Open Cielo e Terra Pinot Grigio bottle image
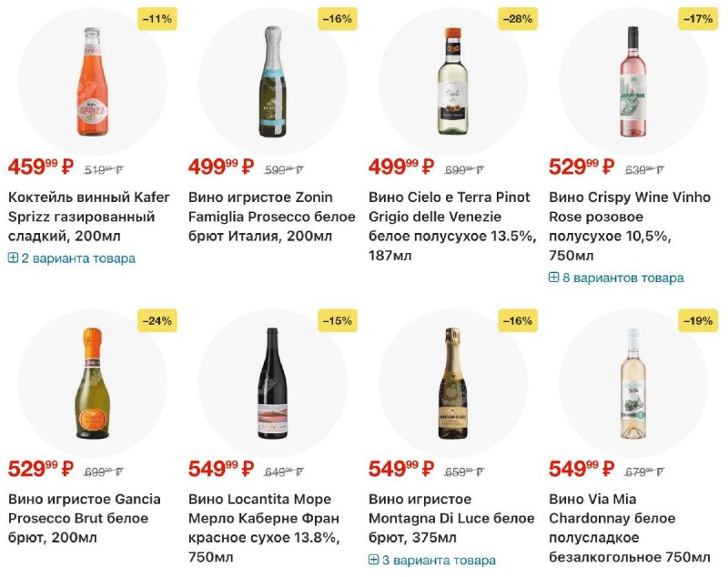 452,80
